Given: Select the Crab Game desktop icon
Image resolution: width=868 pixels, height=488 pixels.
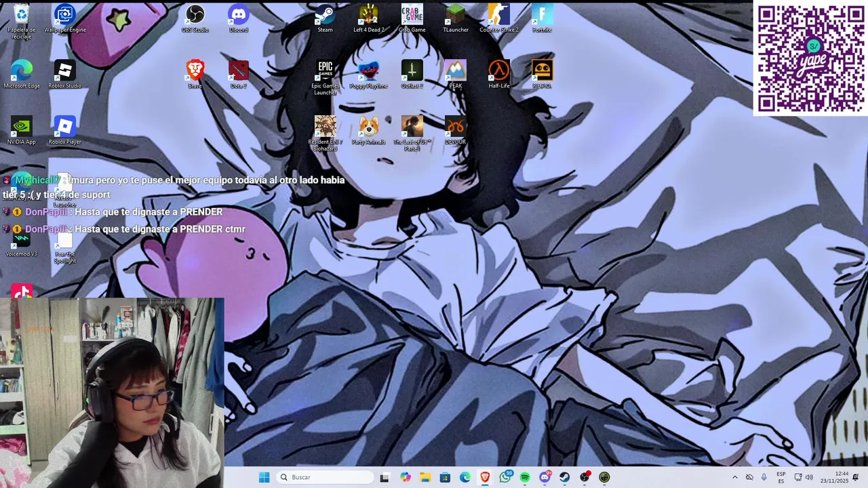Looking at the screenshot, I should coord(412,19).
